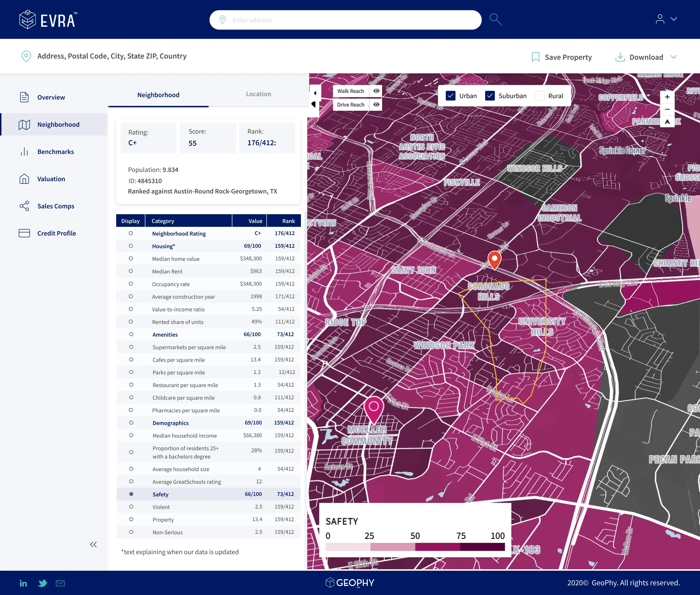Toggle Drive Reach visibility eye
Screen dimensions: 700x595
pyautogui.click(x=376, y=105)
